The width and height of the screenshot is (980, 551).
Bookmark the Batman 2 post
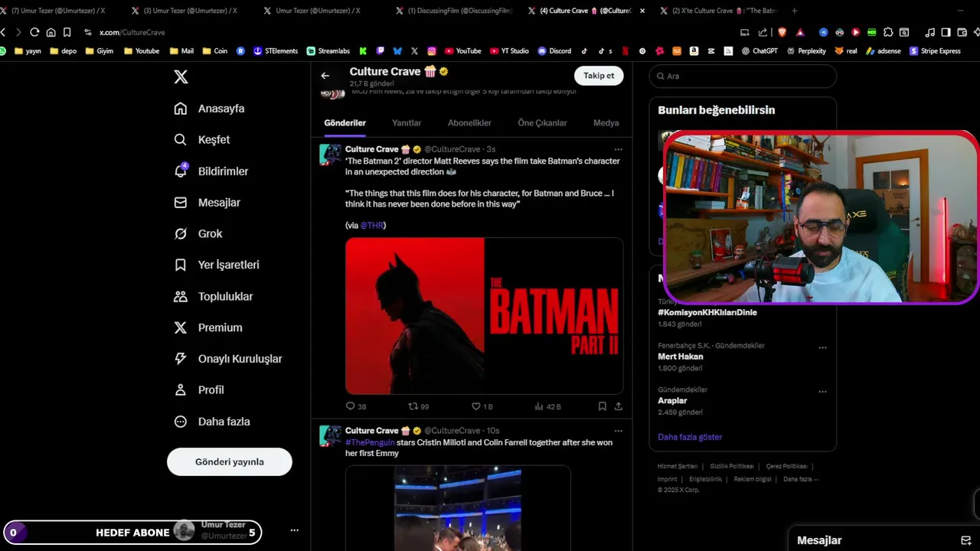(x=602, y=406)
